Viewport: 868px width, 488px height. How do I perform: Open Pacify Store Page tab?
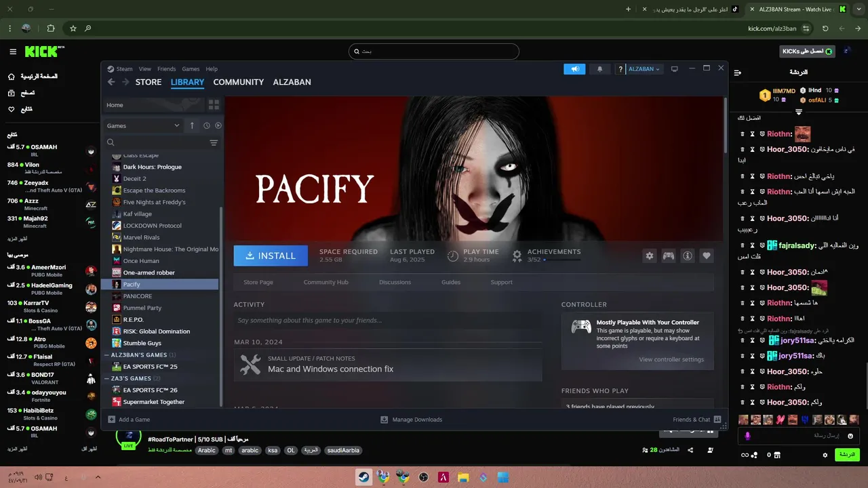[x=258, y=282]
